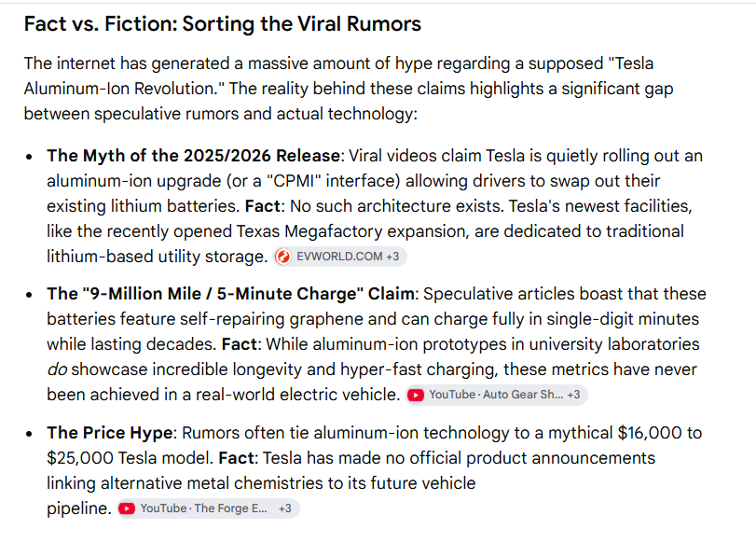Viewport: 756px width, 543px height.
Task: Click the bold Fact label before While aluminum-ion prototypes
Action: (240, 344)
